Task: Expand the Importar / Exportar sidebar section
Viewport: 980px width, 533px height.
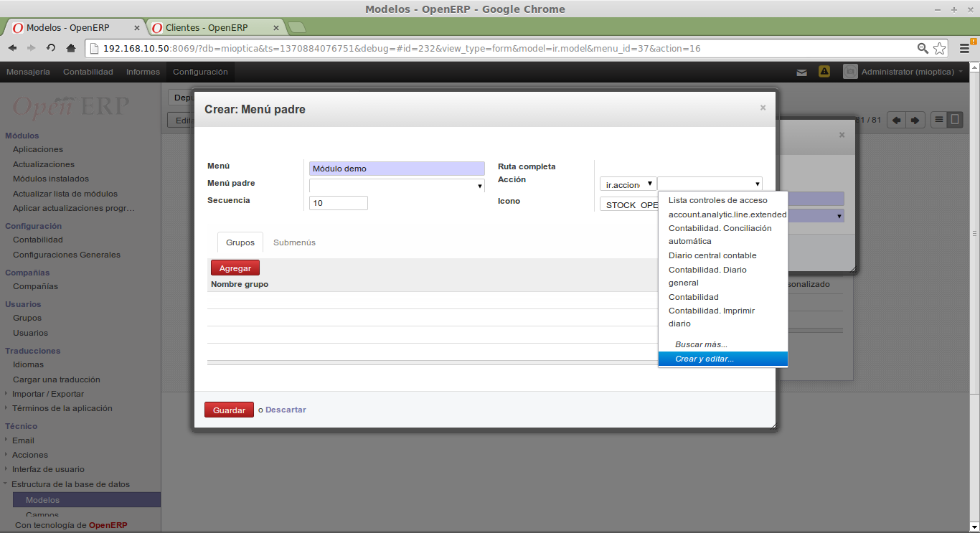Action: click(x=46, y=393)
